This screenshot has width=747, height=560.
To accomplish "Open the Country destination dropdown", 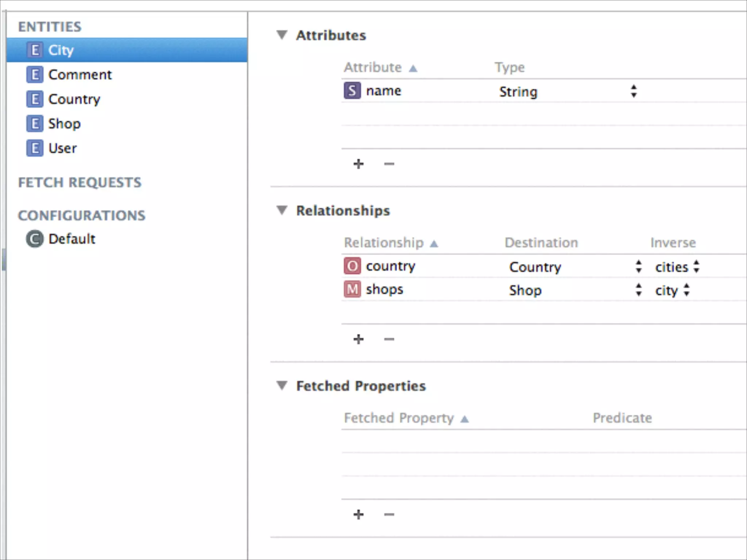I will pos(638,267).
